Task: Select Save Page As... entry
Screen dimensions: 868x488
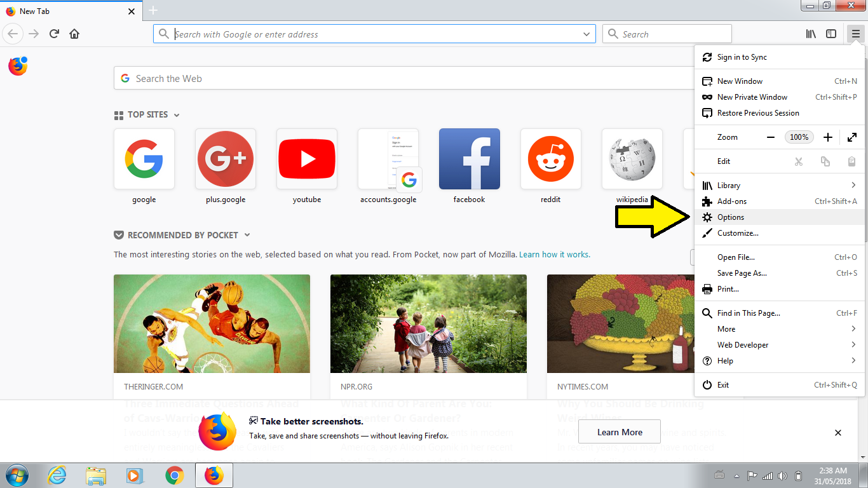Action: 780,273
